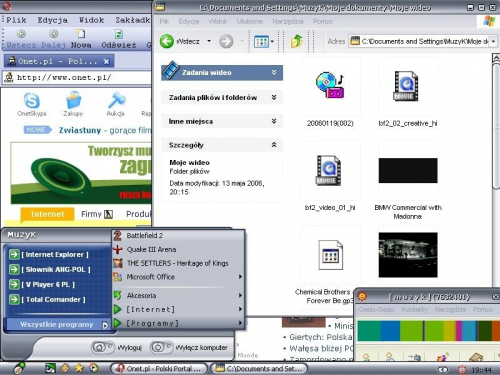Click browser Odśwież refresh icon
The image size is (500, 375).
119,34
